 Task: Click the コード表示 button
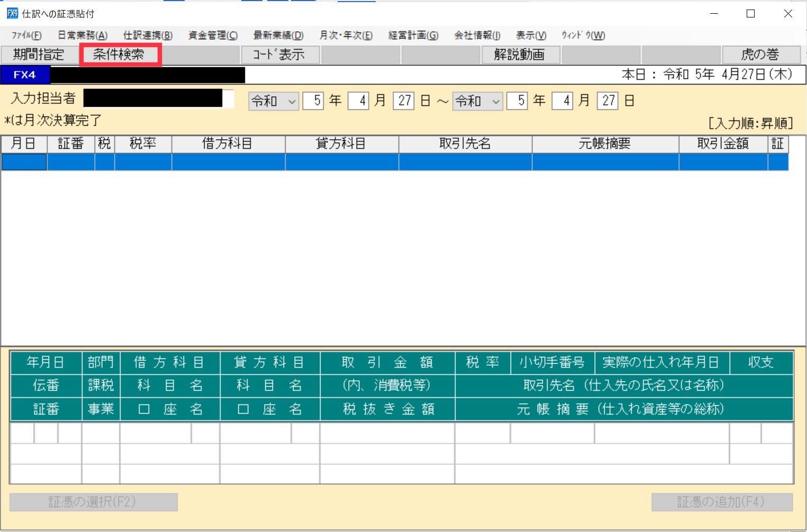(280, 54)
